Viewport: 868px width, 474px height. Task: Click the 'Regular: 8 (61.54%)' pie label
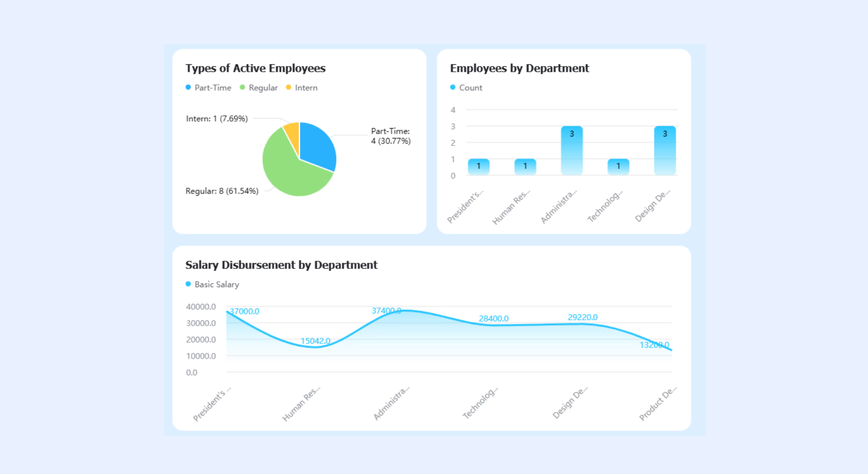pos(222,191)
